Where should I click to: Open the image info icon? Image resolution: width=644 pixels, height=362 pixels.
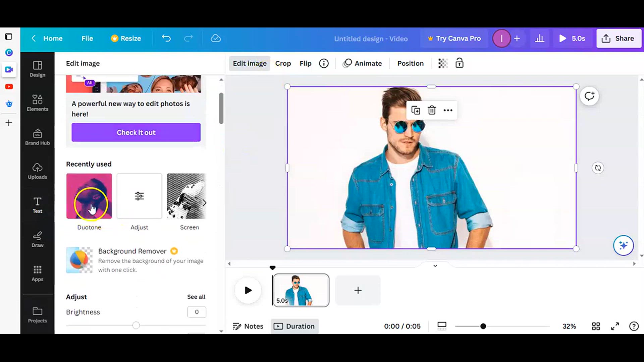[324, 63]
